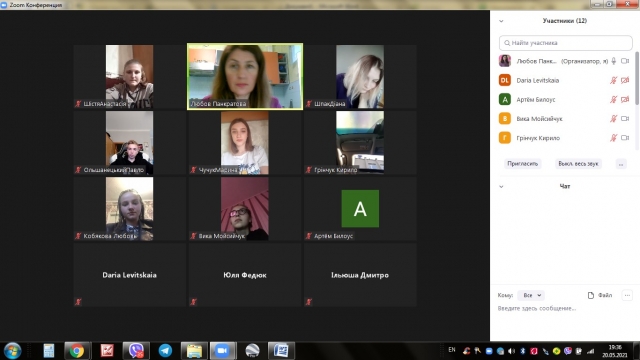The width and height of the screenshot is (640, 360).
Task: Select Артём Билоус tile with A avatar
Action: [x=360, y=209]
